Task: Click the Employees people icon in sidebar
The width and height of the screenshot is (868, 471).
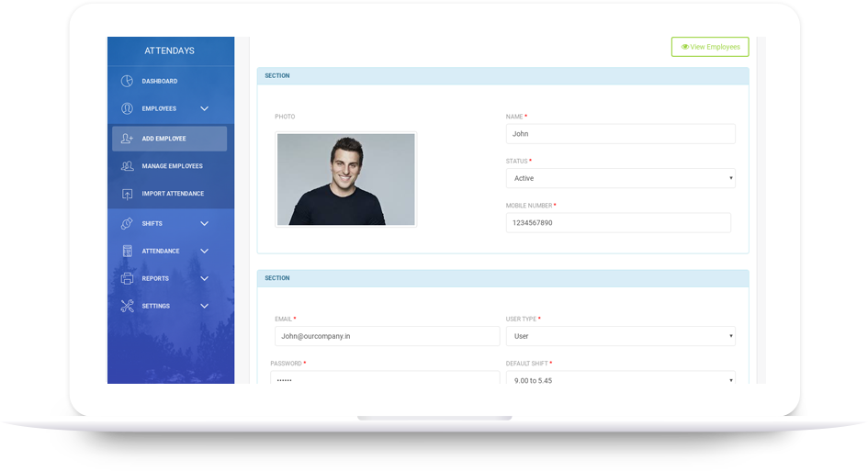Action: coord(127,109)
